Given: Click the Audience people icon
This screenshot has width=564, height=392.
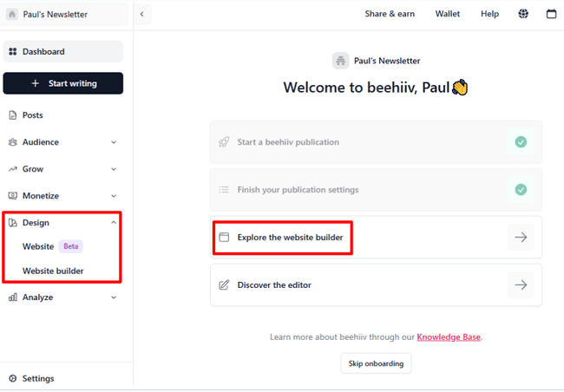Looking at the screenshot, I should coord(13,142).
